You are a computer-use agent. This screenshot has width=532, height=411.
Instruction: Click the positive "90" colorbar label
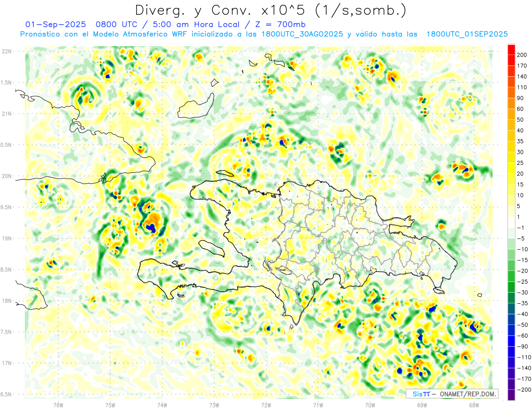point(521,98)
